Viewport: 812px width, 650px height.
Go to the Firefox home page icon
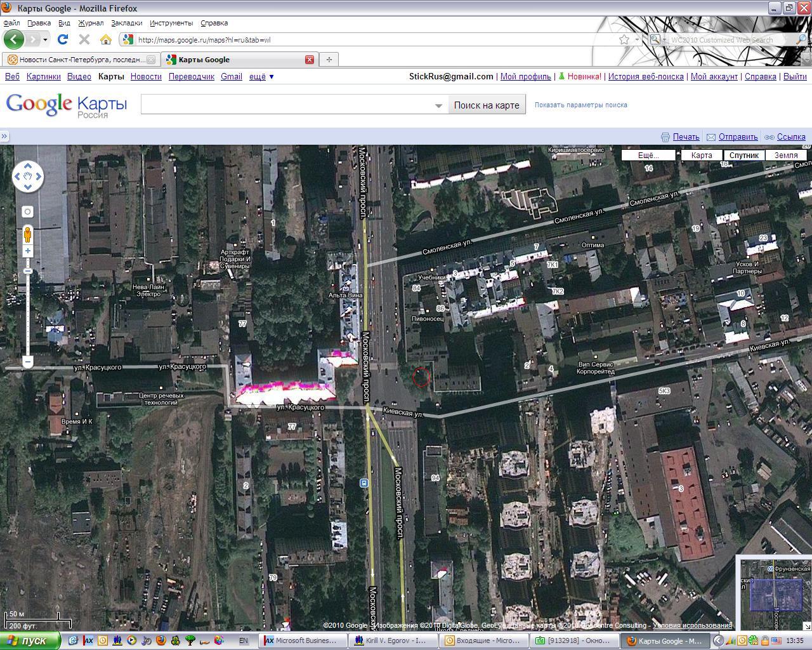(x=106, y=39)
